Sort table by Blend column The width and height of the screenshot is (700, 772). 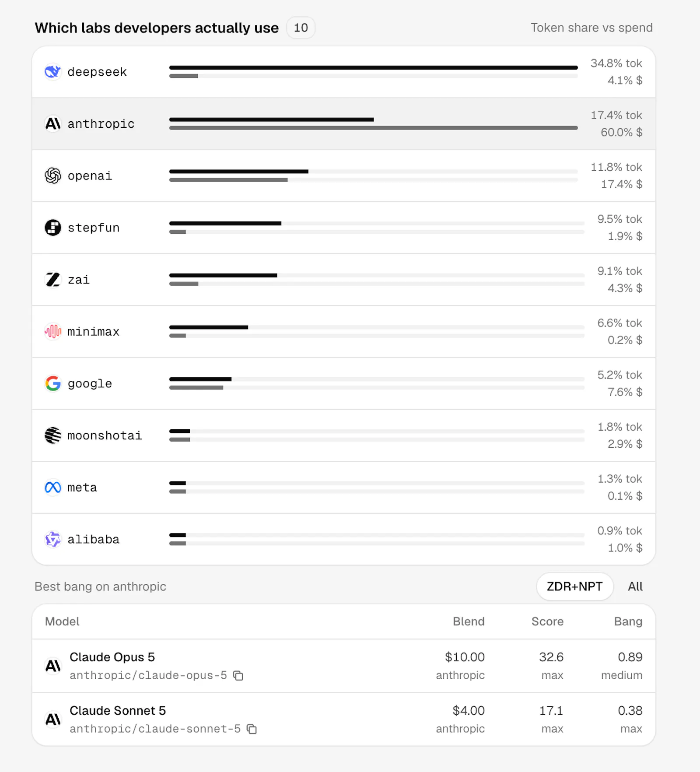[469, 621]
